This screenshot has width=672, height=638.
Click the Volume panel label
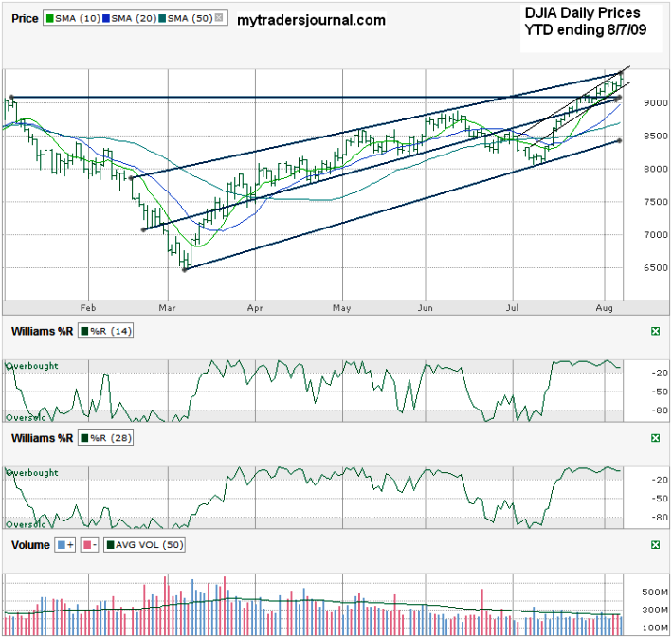point(30,545)
